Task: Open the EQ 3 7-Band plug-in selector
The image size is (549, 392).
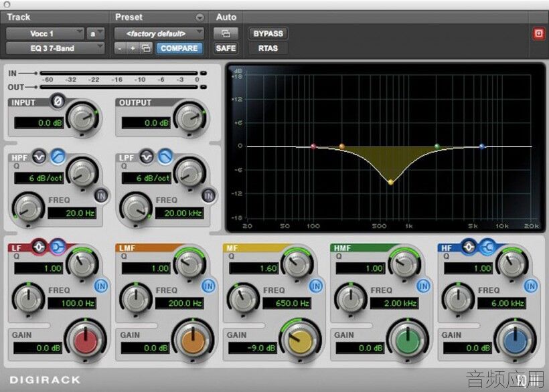Action: (x=56, y=48)
